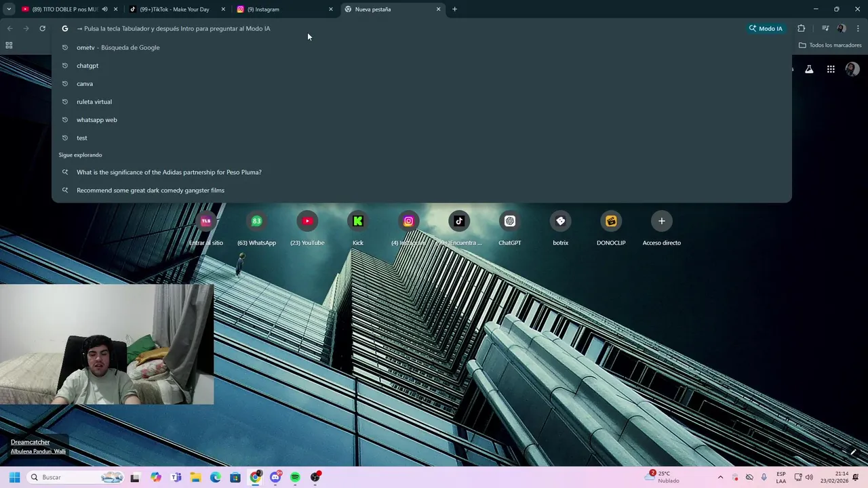Viewport: 868px width, 488px height.
Task: Open Google account avatar on page
Action: pyautogui.click(x=852, y=69)
